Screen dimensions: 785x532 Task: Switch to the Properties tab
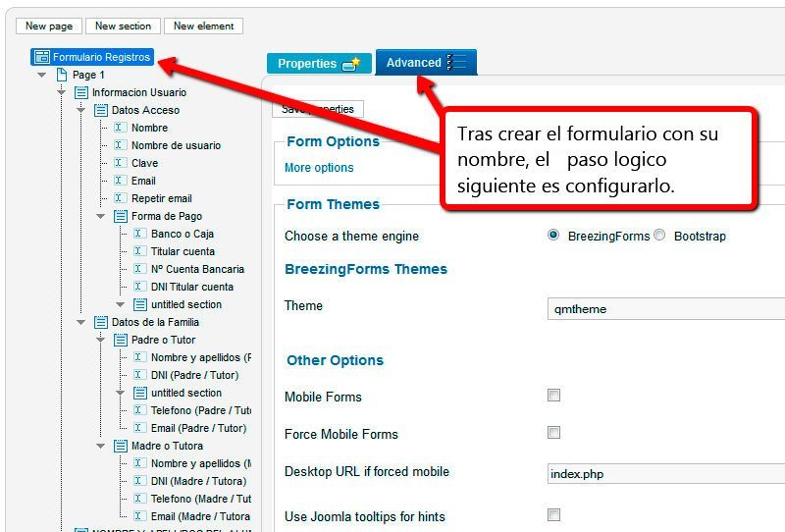click(319, 64)
